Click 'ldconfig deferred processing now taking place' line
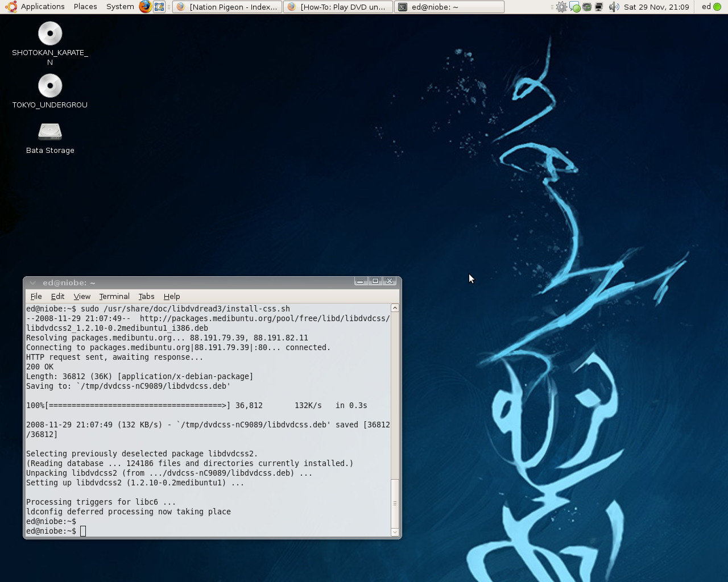Screen dimensions: 728x582 click(x=129, y=512)
